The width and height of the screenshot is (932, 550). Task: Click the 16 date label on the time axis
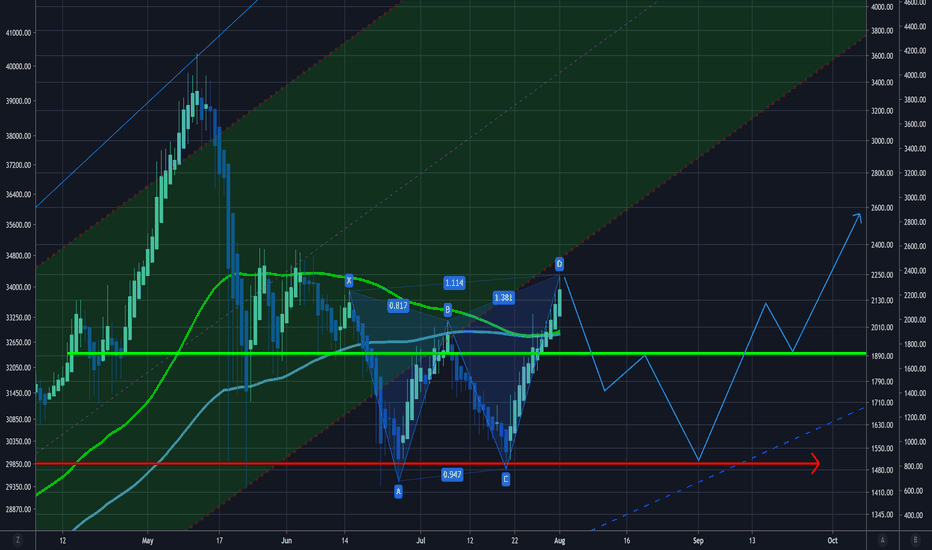[x=626, y=540]
